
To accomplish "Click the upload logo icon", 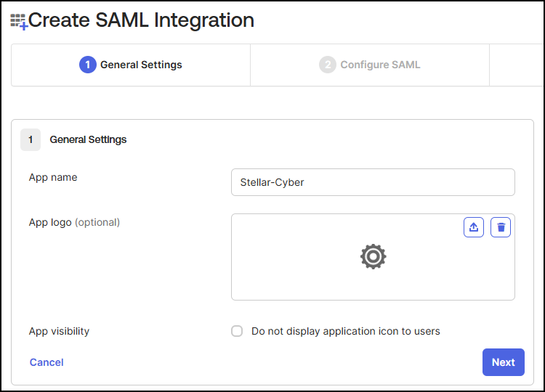I will coord(474,227).
